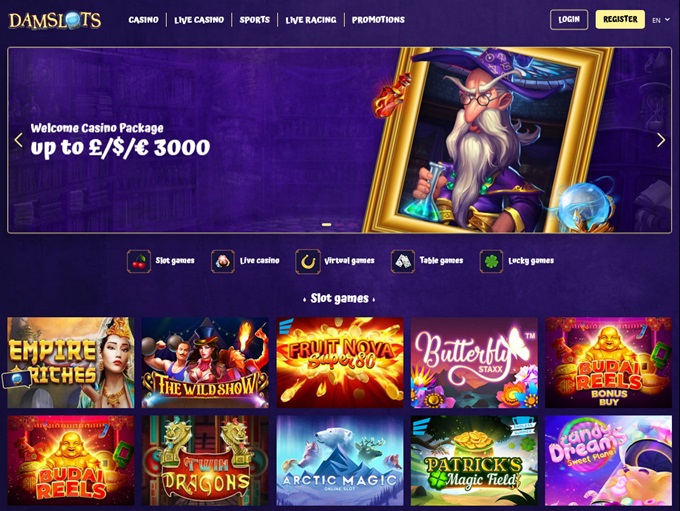Click the Login button
This screenshot has width=680, height=511.
click(569, 20)
